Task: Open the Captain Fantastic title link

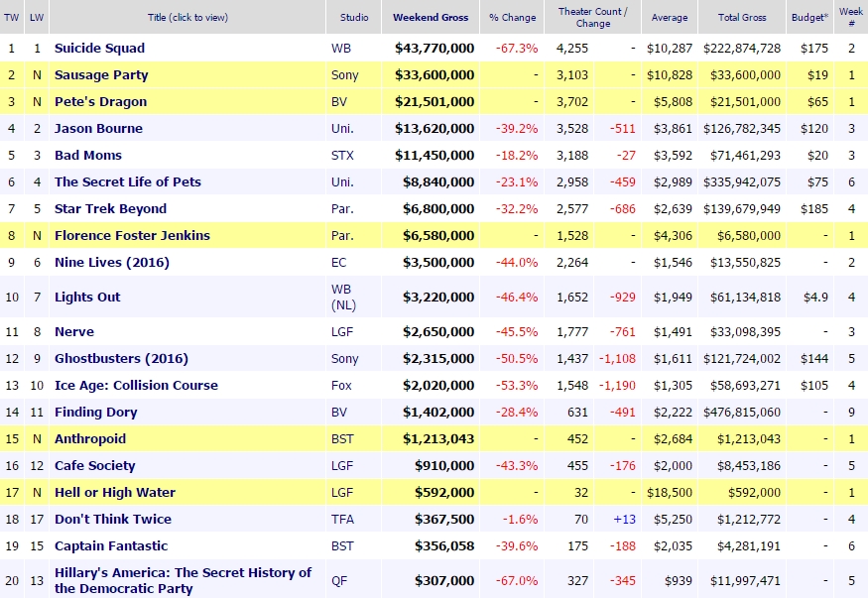Action: (x=111, y=546)
